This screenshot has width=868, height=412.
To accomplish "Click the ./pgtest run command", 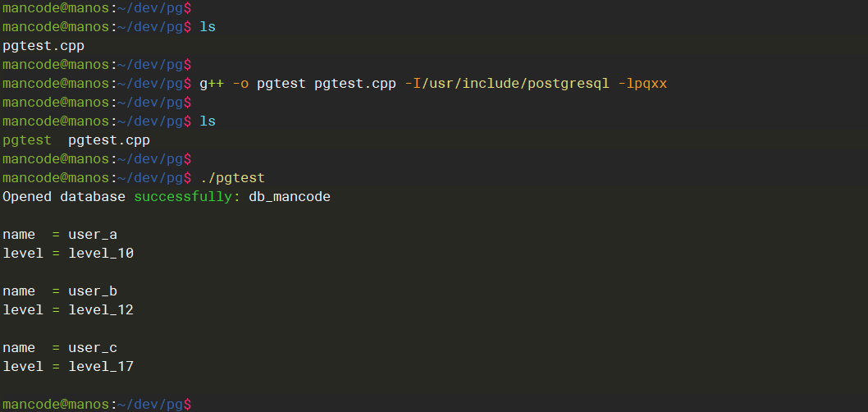I will (232, 177).
